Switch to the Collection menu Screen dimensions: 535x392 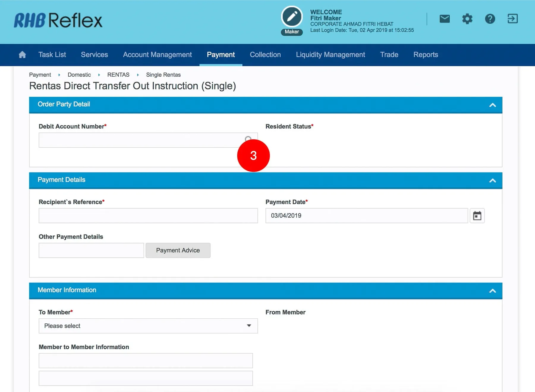coord(265,55)
